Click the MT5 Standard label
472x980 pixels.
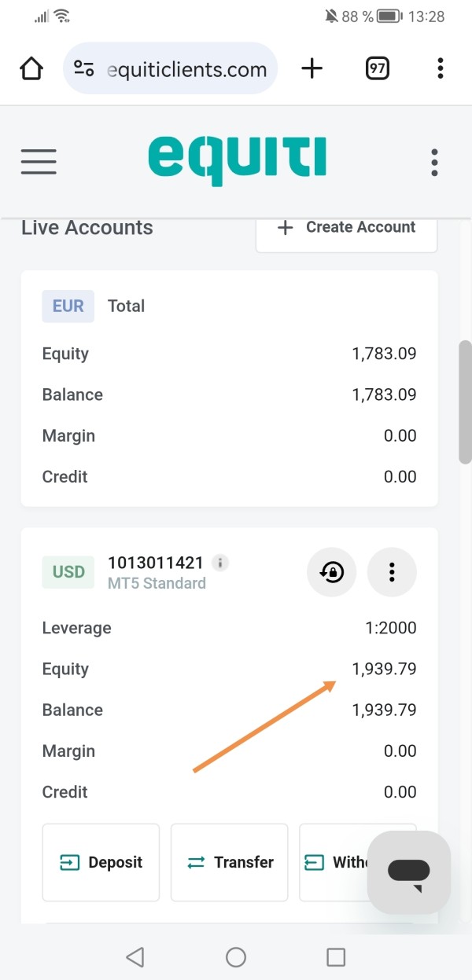pos(157,583)
